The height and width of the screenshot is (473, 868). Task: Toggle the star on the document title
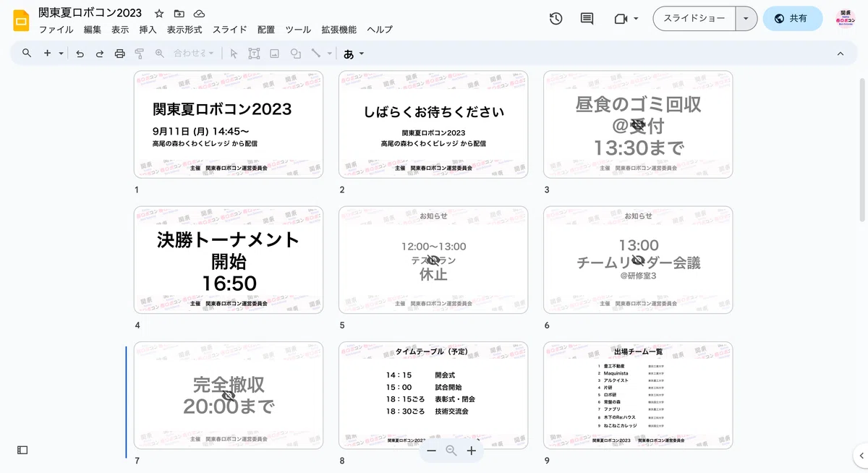pyautogui.click(x=159, y=14)
